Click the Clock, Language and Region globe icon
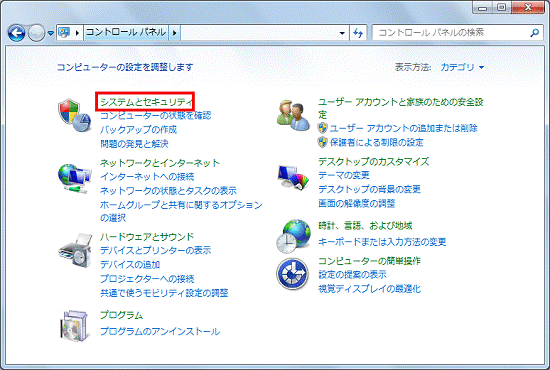Screen dimensions: 550x370 click(x=293, y=237)
